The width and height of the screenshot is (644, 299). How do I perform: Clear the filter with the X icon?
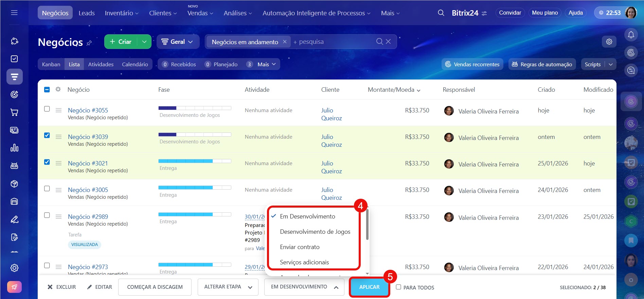tap(388, 41)
